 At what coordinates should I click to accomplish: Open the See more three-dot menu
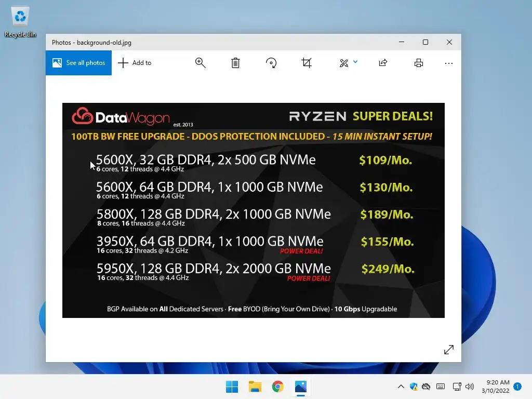pos(448,63)
